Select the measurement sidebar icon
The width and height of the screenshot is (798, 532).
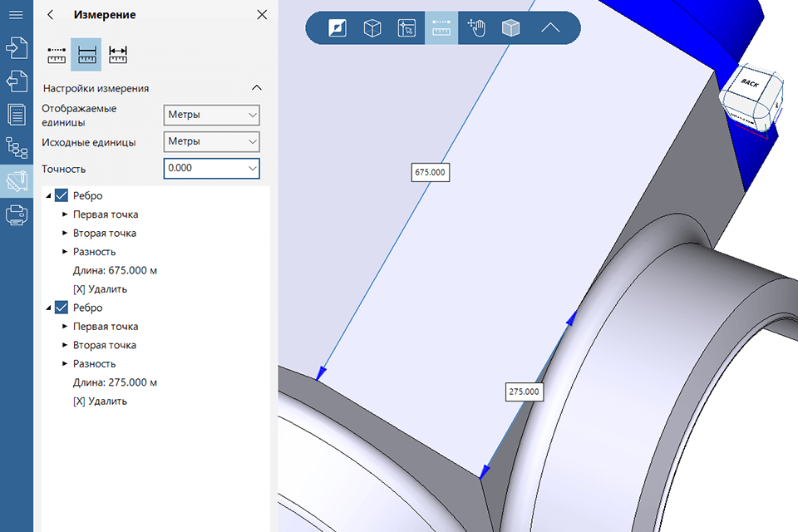pos(17,181)
